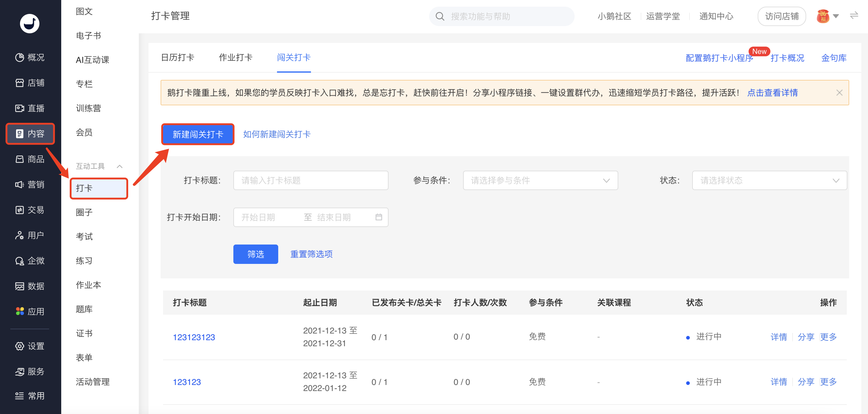The image size is (868, 414).
Task: Click the switch arrows icon at top right
Action: click(x=853, y=15)
